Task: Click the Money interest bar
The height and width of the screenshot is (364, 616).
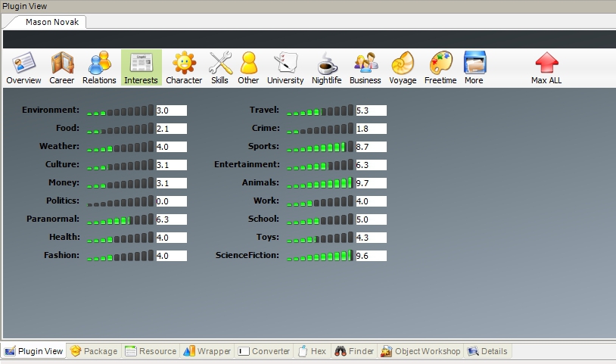Action: (x=120, y=182)
